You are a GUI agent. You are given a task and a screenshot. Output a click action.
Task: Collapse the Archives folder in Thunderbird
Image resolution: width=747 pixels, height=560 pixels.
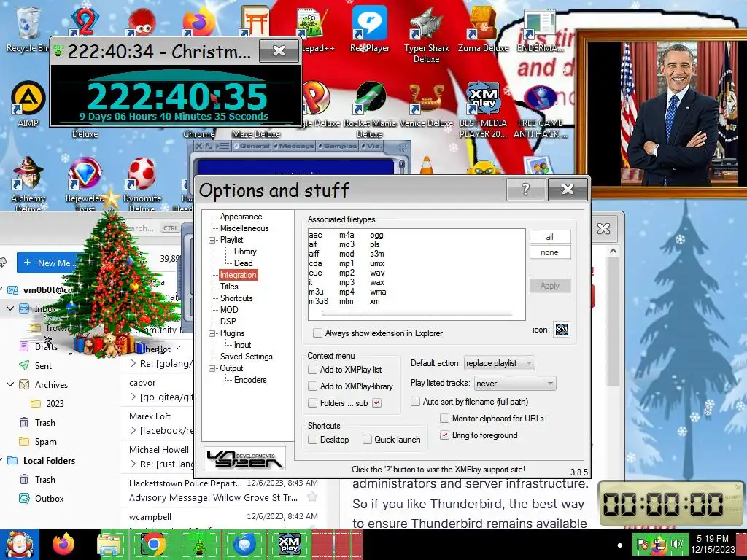[x=10, y=384]
